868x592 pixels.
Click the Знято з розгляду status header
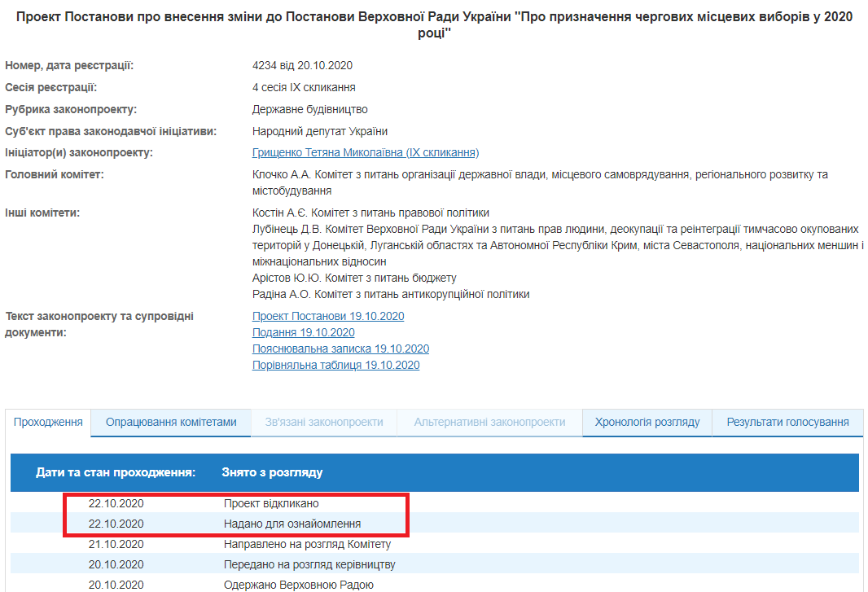272,472
